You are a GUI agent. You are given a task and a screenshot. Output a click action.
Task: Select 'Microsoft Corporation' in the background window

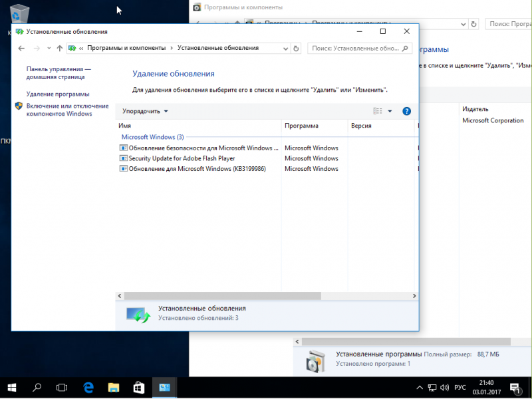(x=493, y=120)
